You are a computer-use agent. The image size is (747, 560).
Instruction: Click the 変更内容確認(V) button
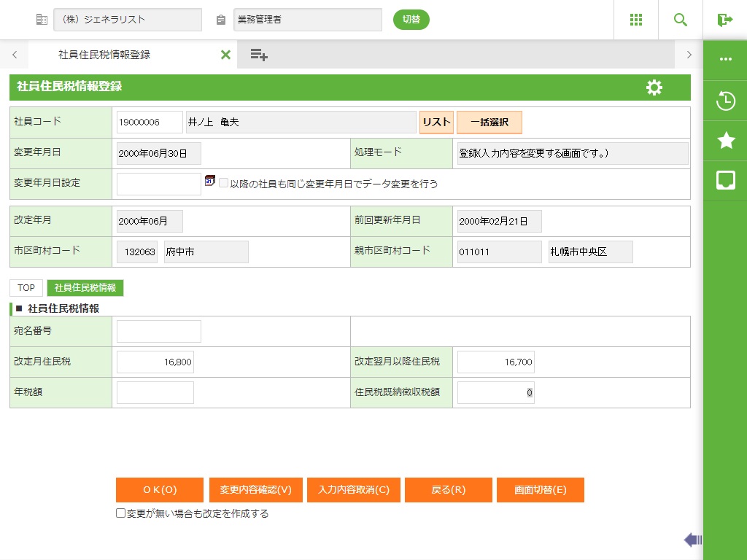pos(255,490)
